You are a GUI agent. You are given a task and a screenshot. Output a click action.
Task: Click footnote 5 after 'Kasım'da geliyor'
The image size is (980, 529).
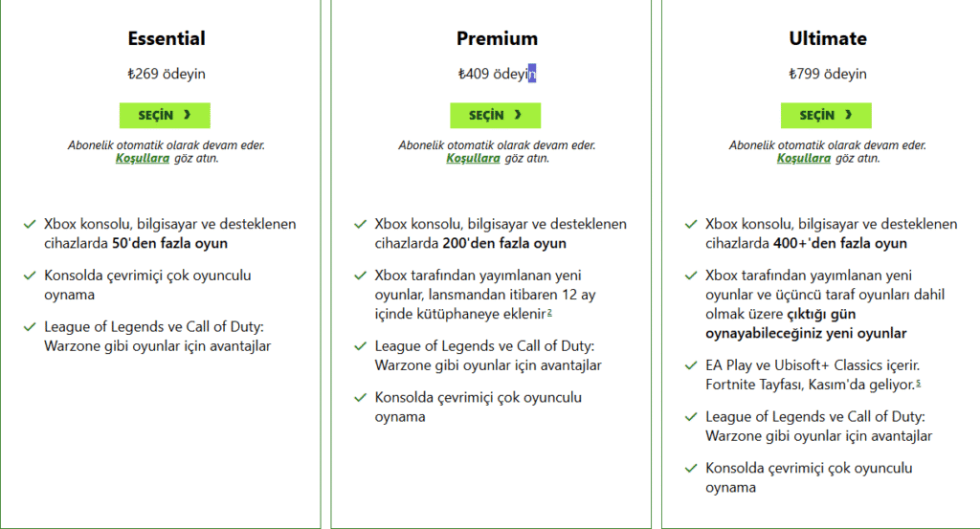[918, 384]
